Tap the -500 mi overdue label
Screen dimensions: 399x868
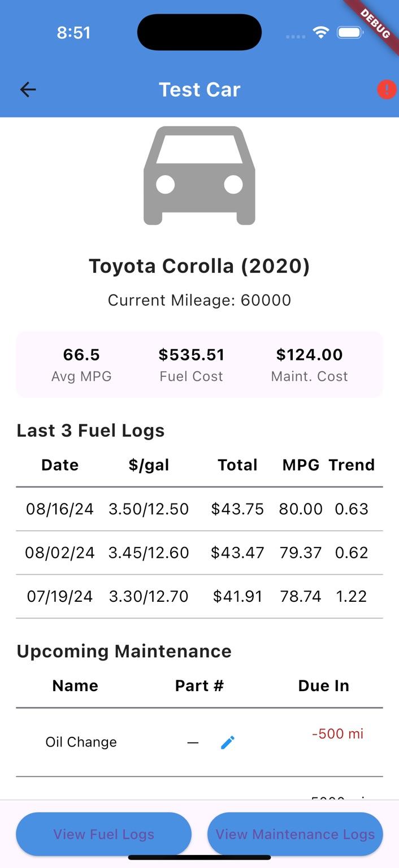coord(338,734)
